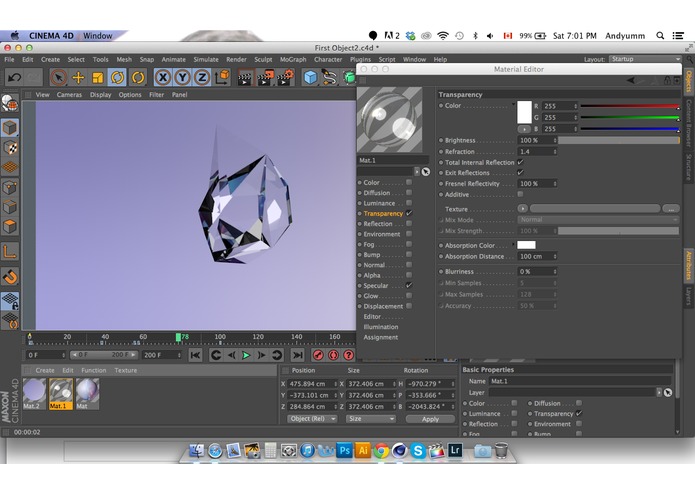Click the white transparency Color swatch
Screen dimensions: 695x494
point(524,112)
